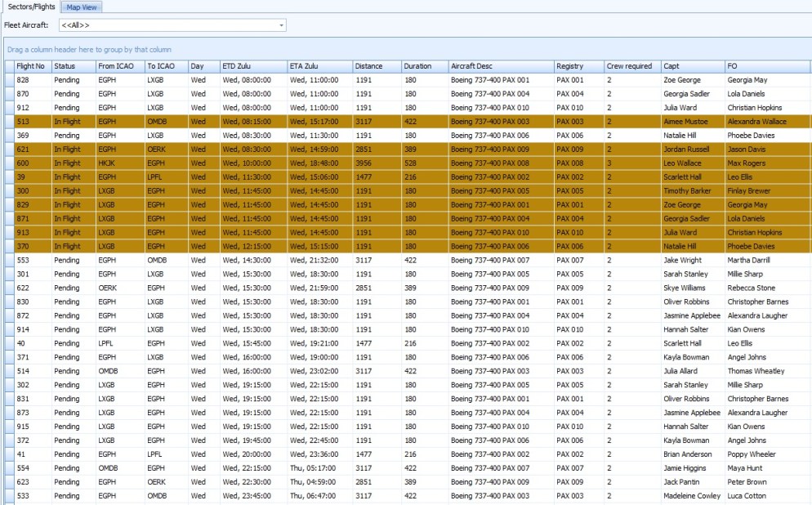Select the row for Pending flight 828
The image size is (812, 505).
[327, 79]
